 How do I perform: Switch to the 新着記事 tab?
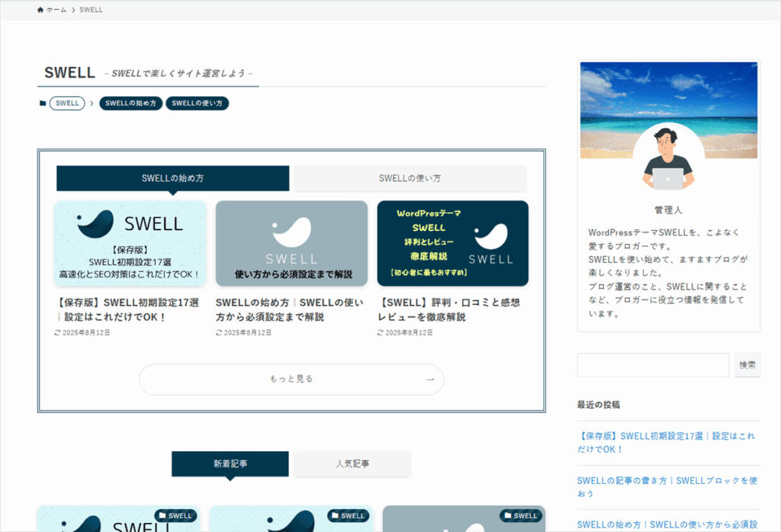pos(230,464)
